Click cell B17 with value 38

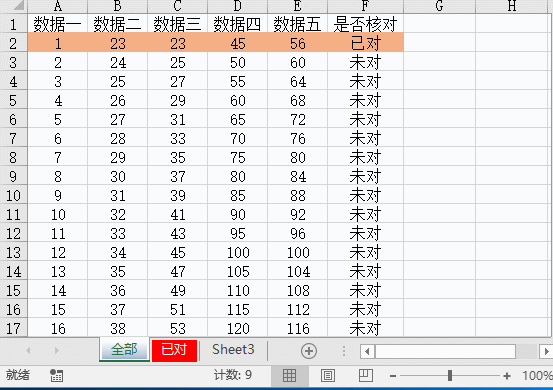117,328
